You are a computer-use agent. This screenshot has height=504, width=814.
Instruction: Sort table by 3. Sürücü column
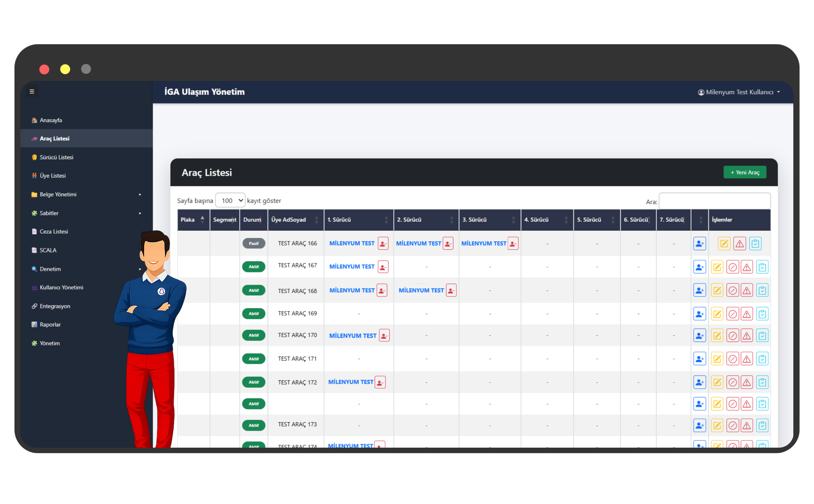tap(490, 220)
